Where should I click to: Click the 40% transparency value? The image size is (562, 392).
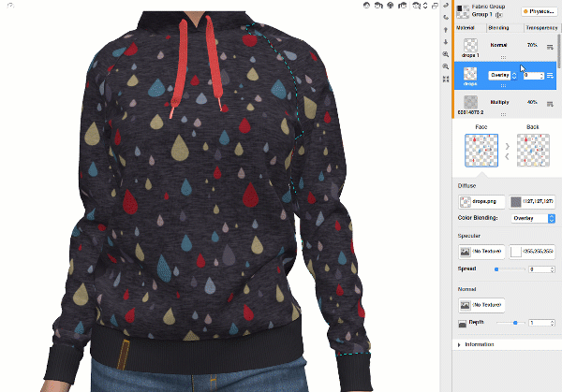click(x=532, y=102)
